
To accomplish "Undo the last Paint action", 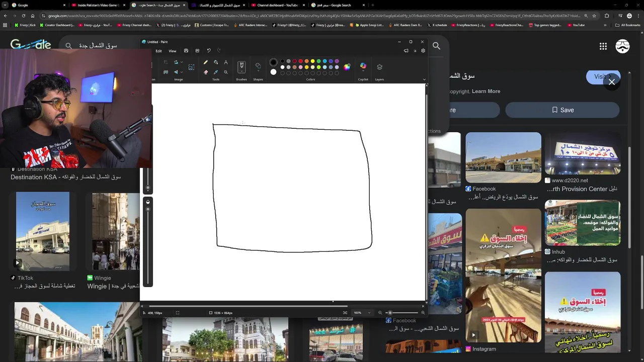I will 209,51.
